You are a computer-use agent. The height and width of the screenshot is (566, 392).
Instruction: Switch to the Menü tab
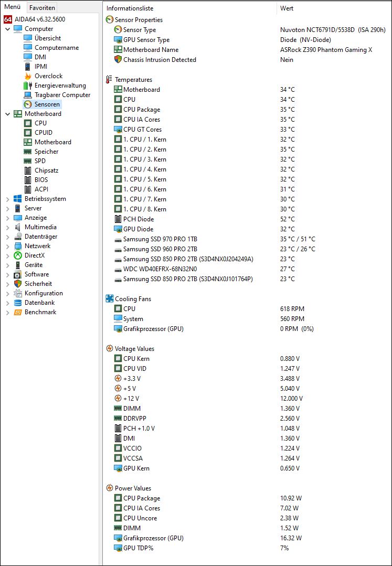pyautogui.click(x=12, y=7)
